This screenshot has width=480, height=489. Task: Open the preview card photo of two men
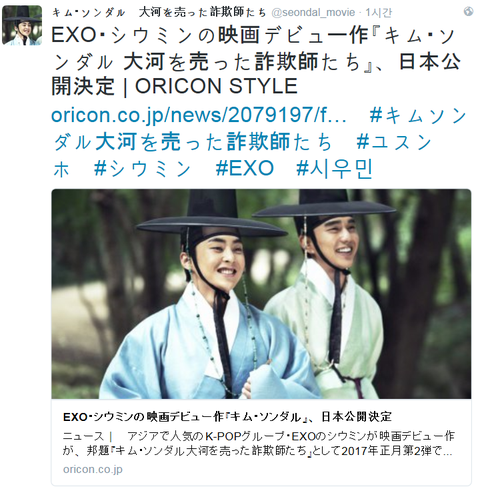(261, 294)
